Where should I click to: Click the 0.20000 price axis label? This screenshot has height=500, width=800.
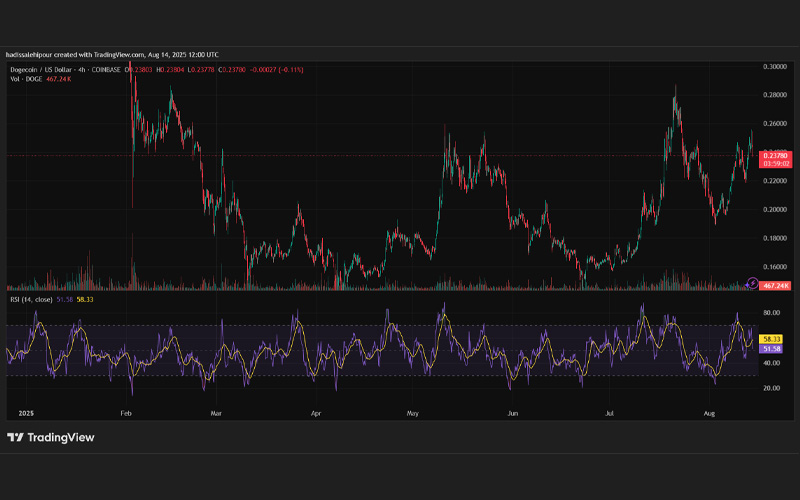pyautogui.click(x=774, y=209)
